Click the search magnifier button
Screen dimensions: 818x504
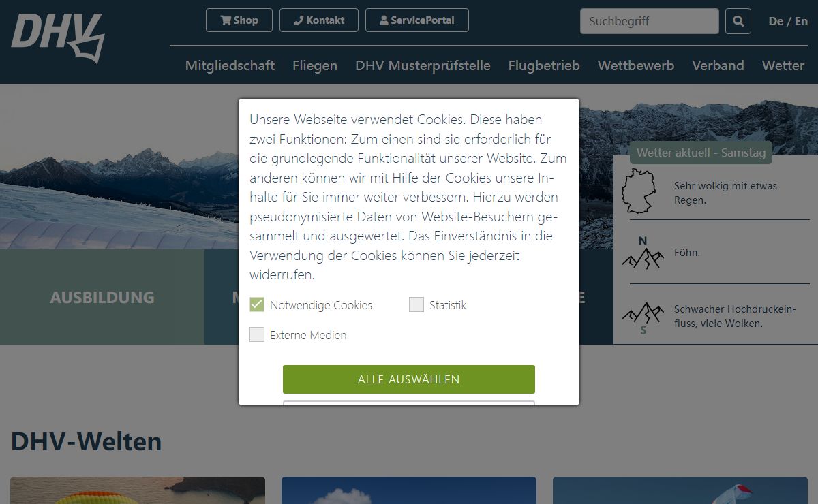[738, 21]
